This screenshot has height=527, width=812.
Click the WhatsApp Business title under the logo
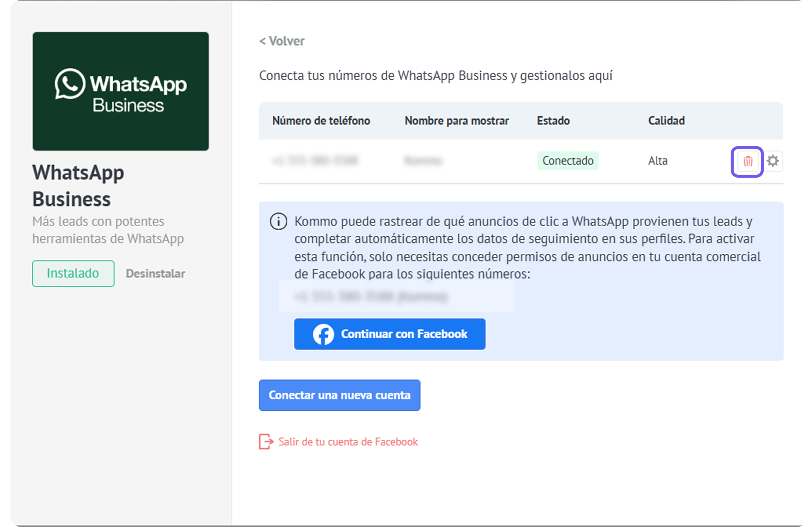coord(78,186)
